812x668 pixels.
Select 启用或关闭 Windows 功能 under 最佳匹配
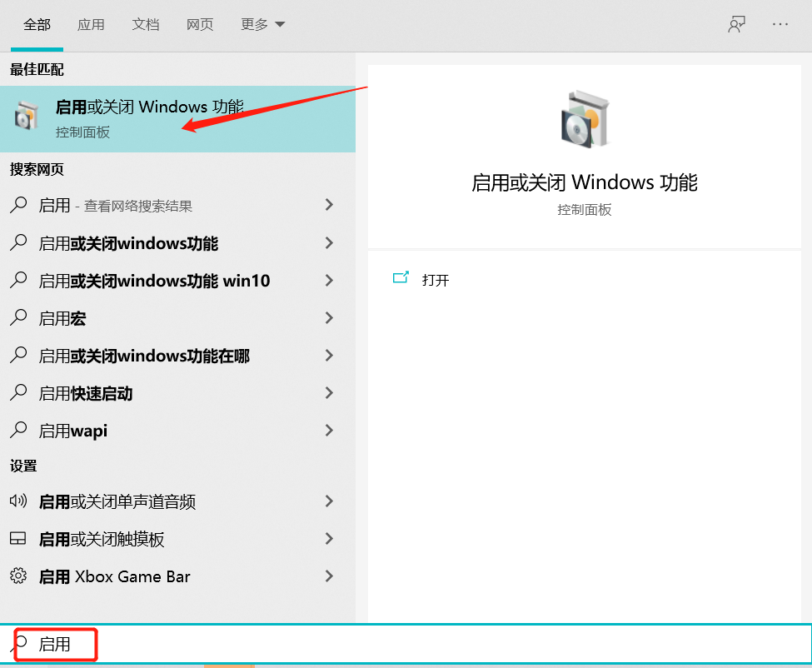[x=150, y=107]
